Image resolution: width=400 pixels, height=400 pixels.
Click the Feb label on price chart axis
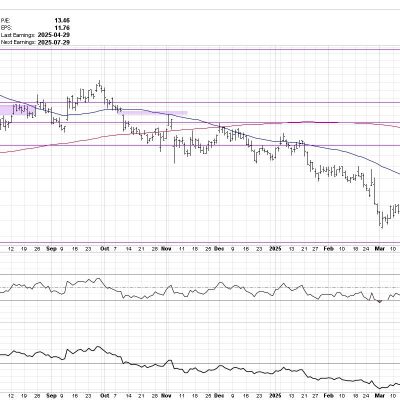329,249
